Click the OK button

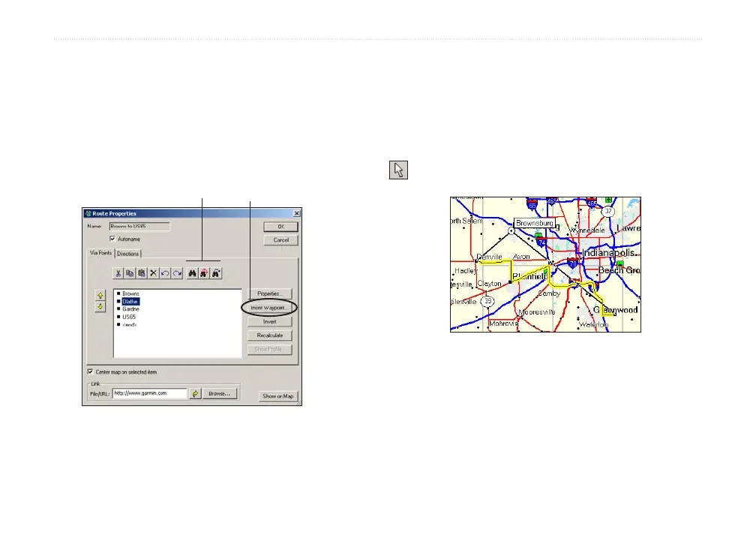(x=281, y=227)
